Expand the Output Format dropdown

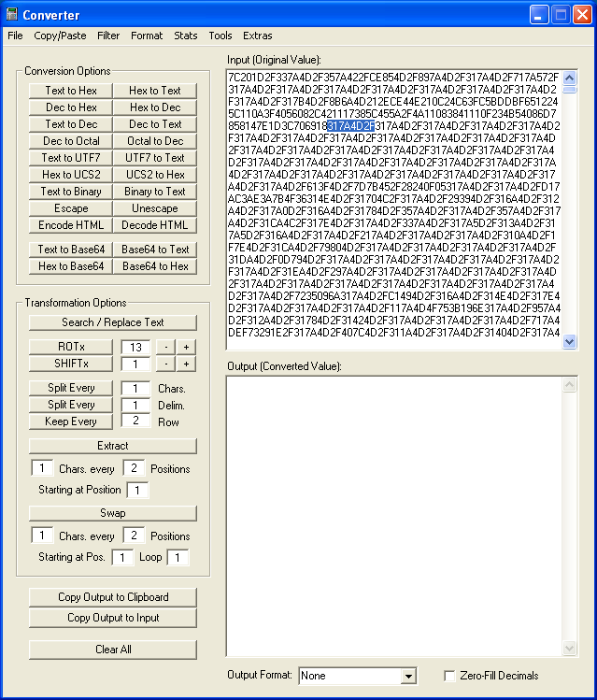pos(408,676)
